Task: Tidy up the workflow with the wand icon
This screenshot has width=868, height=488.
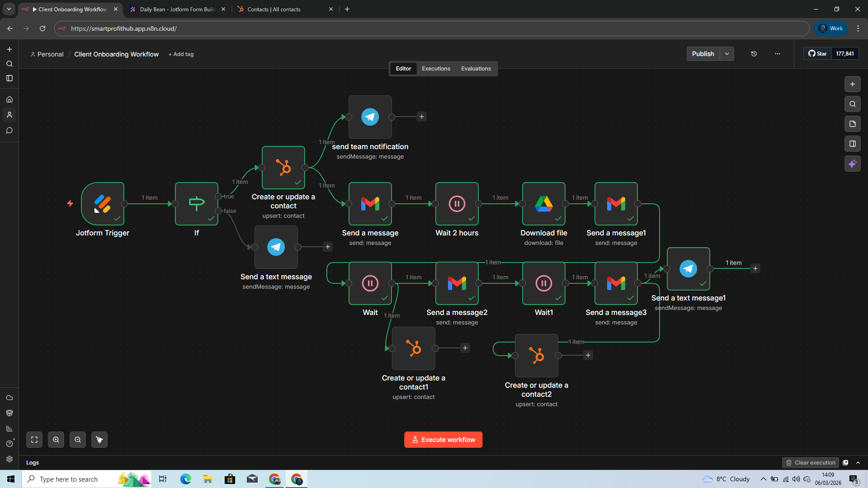Action: [99, 439]
